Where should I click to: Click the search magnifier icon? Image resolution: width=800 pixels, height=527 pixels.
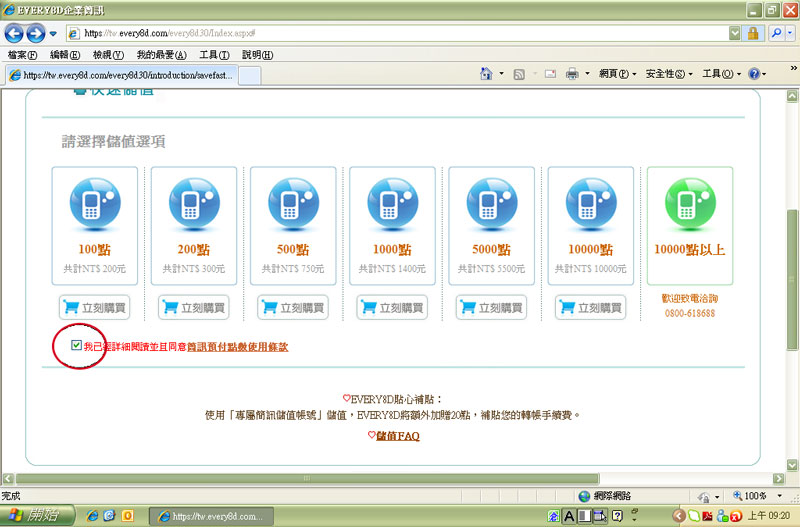(x=777, y=33)
